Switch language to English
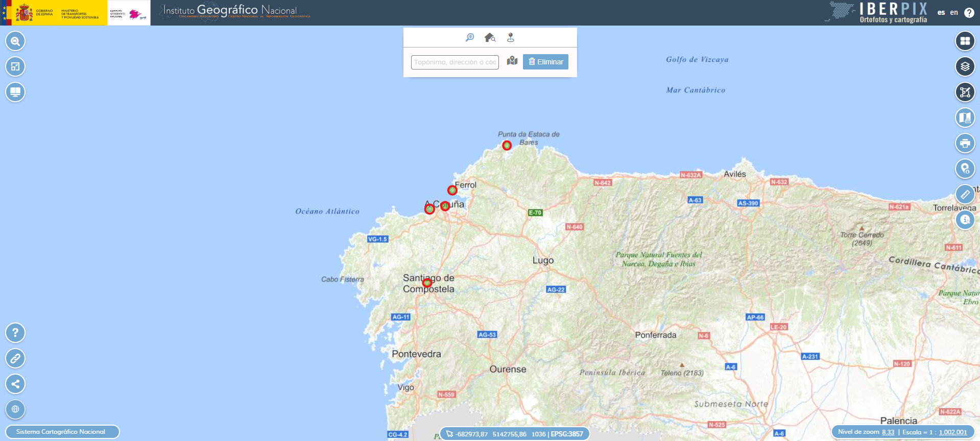 point(954,12)
